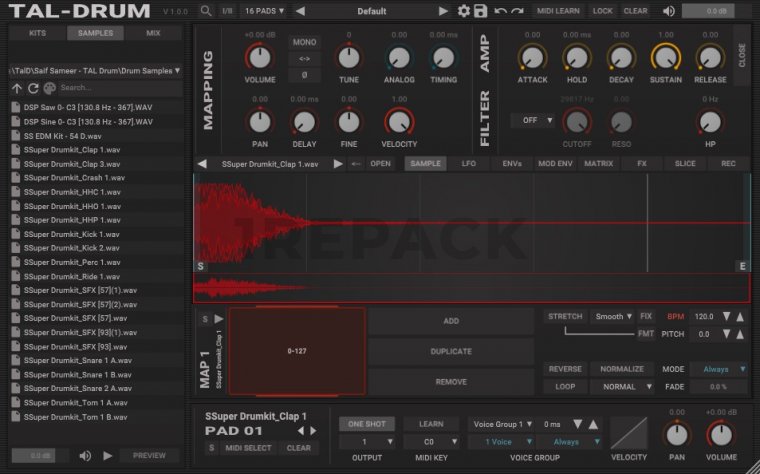Click the save preset floppy disk icon
Image resolution: width=760 pixels, height=474 pixels.
[481, 11]
